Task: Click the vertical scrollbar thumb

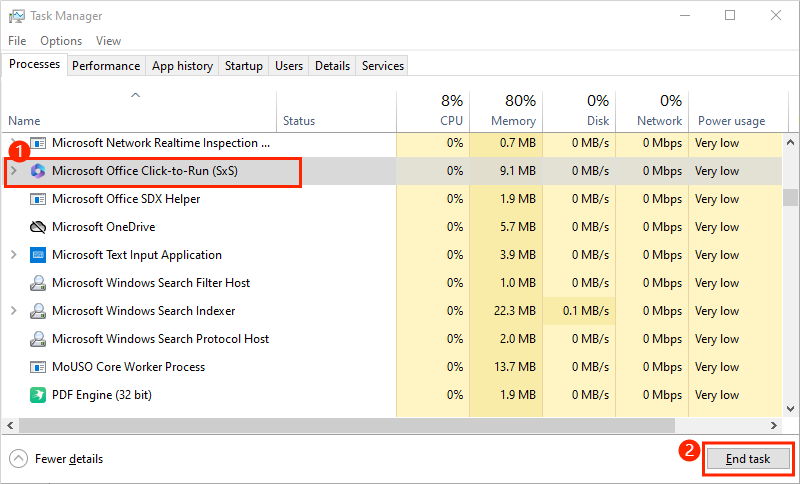Action: [x=790, y=197]
